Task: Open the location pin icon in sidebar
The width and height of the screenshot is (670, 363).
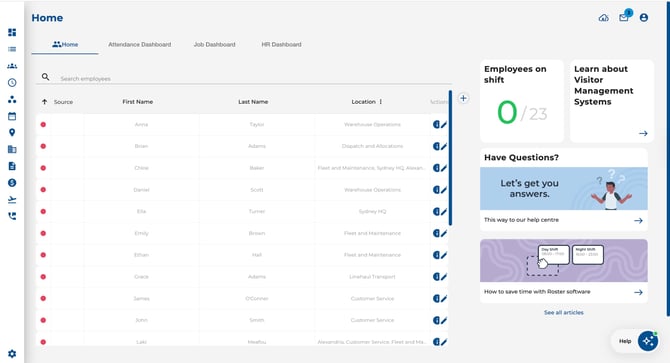Action: click(12, 132)
